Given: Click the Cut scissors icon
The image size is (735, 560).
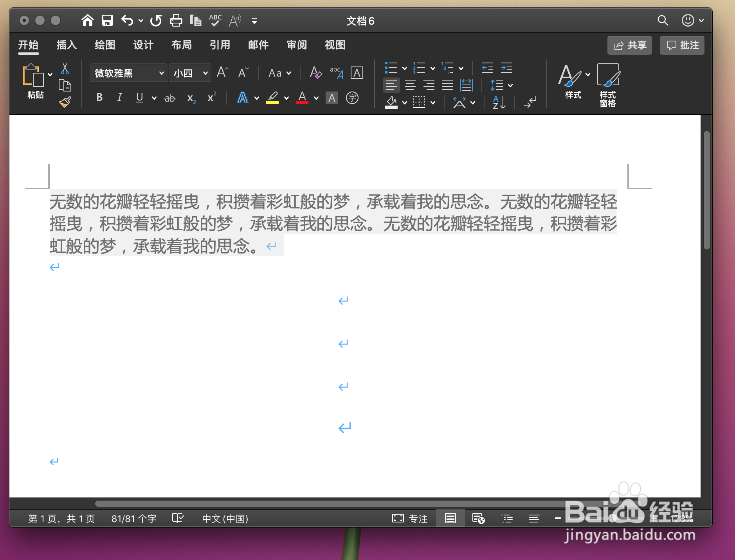Looking at the screenshot, I should tap(65, 69).
